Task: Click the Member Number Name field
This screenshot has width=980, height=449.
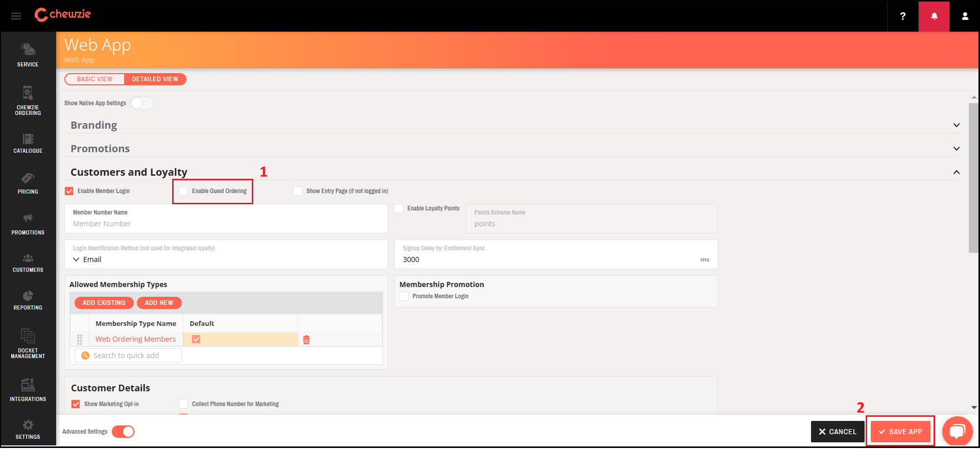Action: (226, 219)
